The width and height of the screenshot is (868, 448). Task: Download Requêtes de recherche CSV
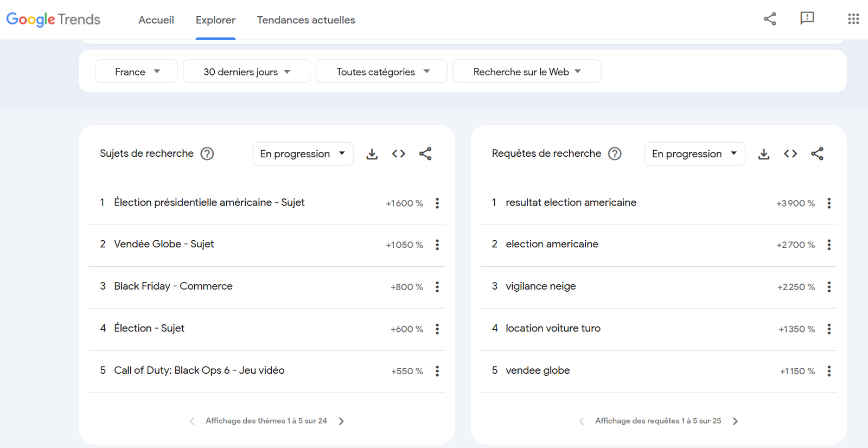[764, 154]
